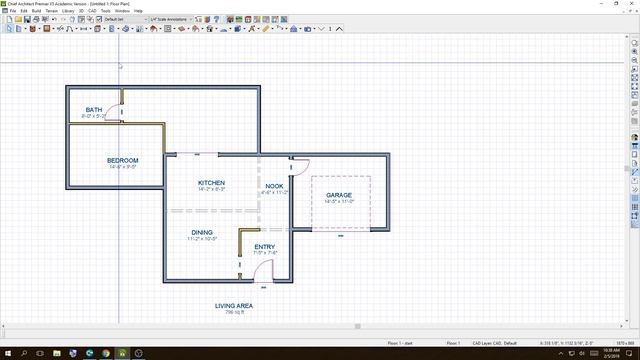This screenshot has width=640, height=360.
Task: Click the Zoom Out magnifier icon
Action: pyautogui.click(x=634, y=60)
